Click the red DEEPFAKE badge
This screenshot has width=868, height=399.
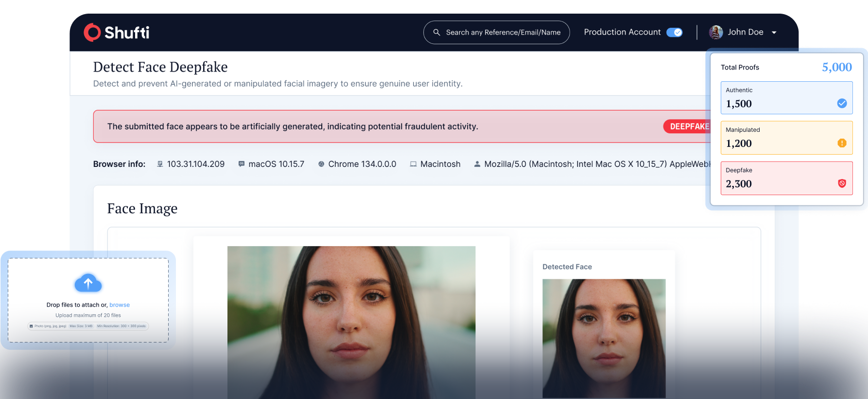(x=688, y=127)
